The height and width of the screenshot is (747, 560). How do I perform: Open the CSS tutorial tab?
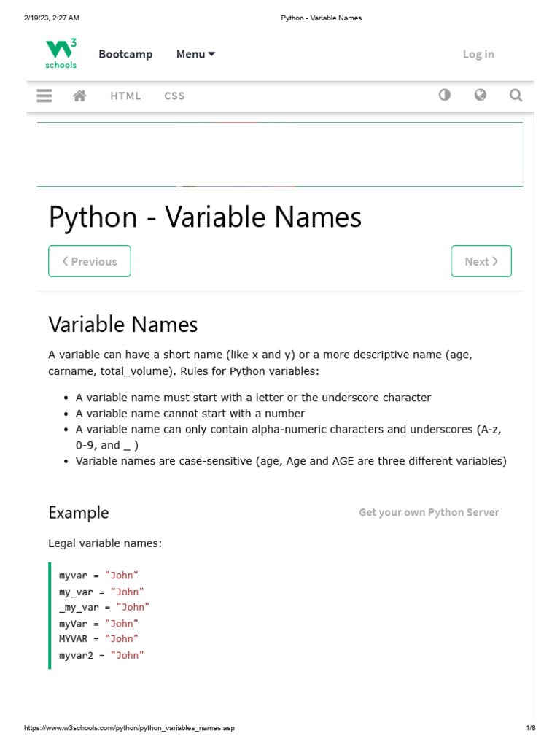(x=174, y=96)
